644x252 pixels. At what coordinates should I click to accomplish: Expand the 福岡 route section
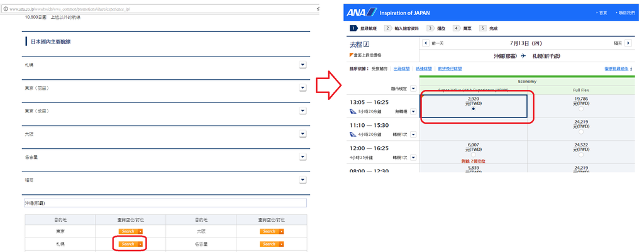[303, 180]
